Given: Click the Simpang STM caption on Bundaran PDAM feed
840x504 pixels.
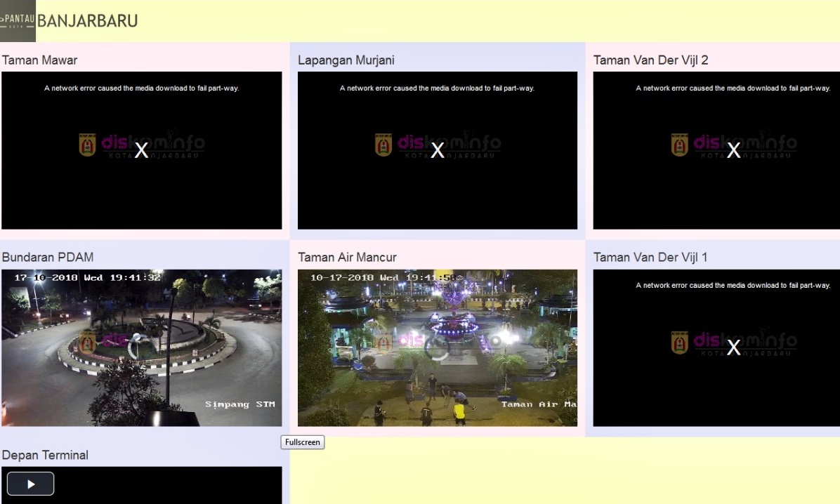Looking at the screenshot, I should tap(239, 404).
